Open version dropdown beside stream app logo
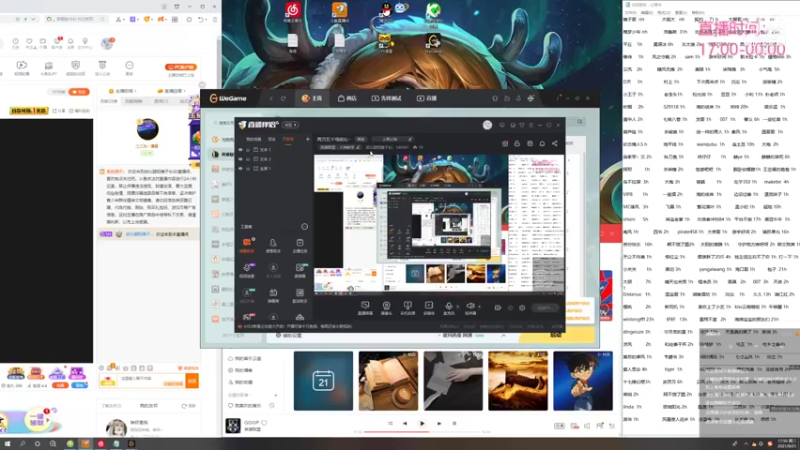This screenshot has width=800, height=450. [x=291, y=125]
